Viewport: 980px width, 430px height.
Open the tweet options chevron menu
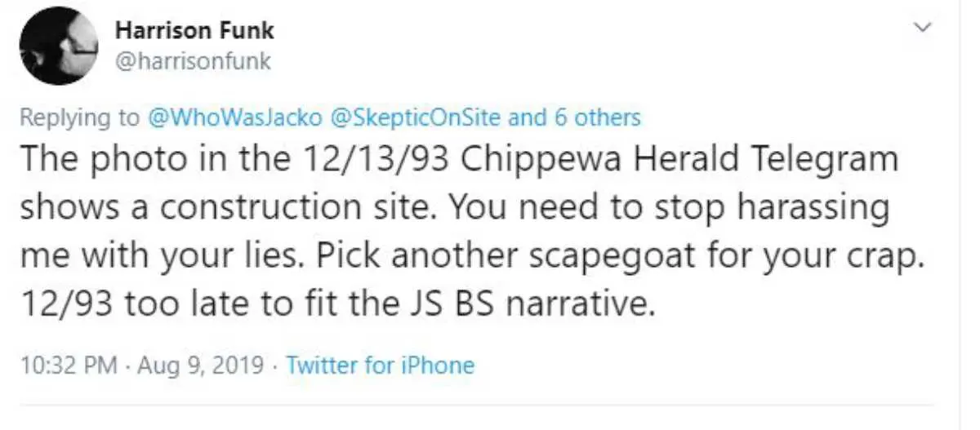[x=924, y=29]
